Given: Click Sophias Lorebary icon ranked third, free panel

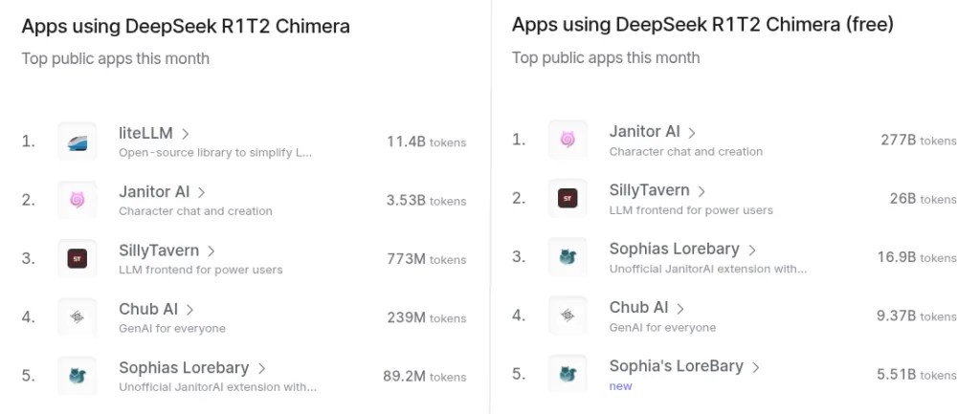Looking at the screenshot, I should click(568, 256).
